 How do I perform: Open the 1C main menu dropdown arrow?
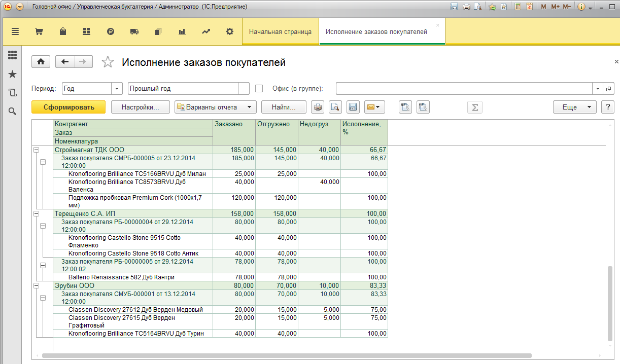point(20,7)
